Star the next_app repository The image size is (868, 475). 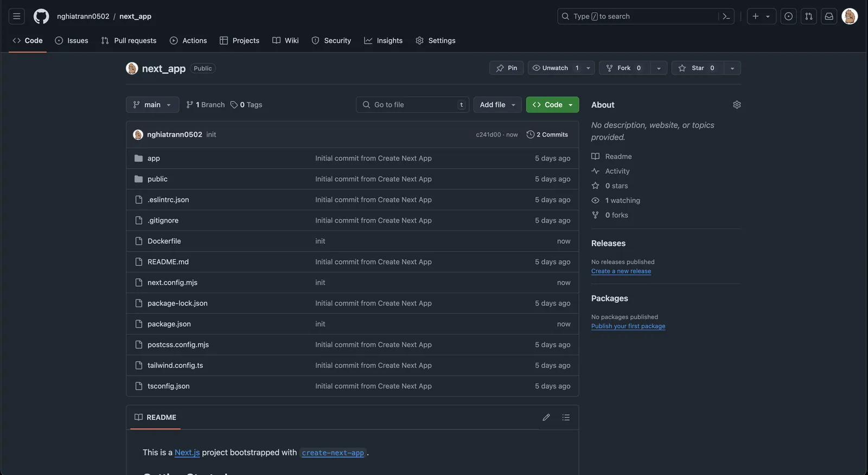(x=698, y=68)
